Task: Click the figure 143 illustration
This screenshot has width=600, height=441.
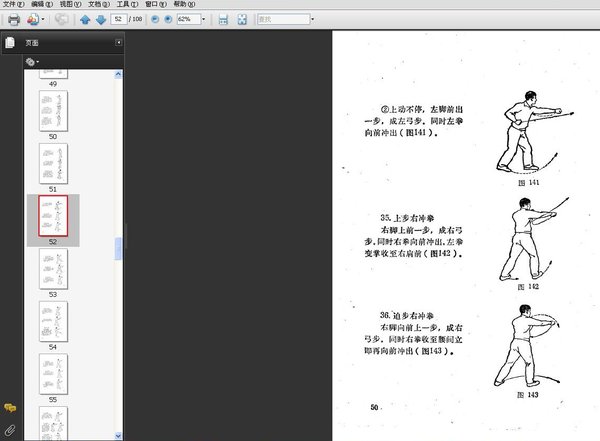Action: point(527,345)
